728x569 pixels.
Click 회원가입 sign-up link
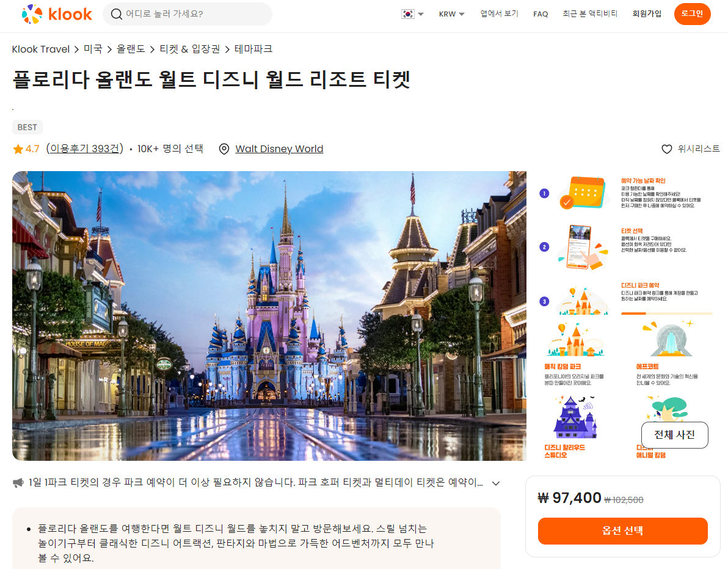tap(647, 14)
